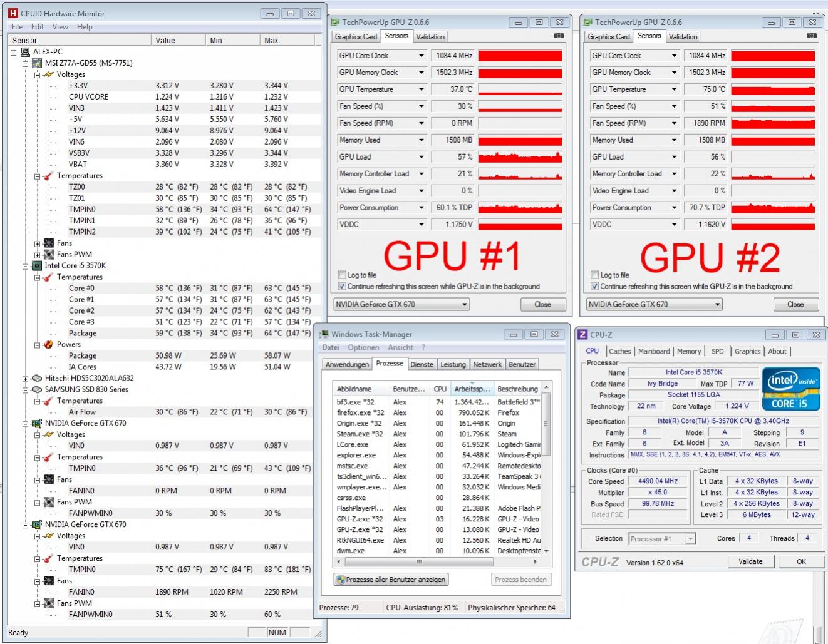Click the Prozess beenden button
This screenshot has height=644, width=828.
520,580
